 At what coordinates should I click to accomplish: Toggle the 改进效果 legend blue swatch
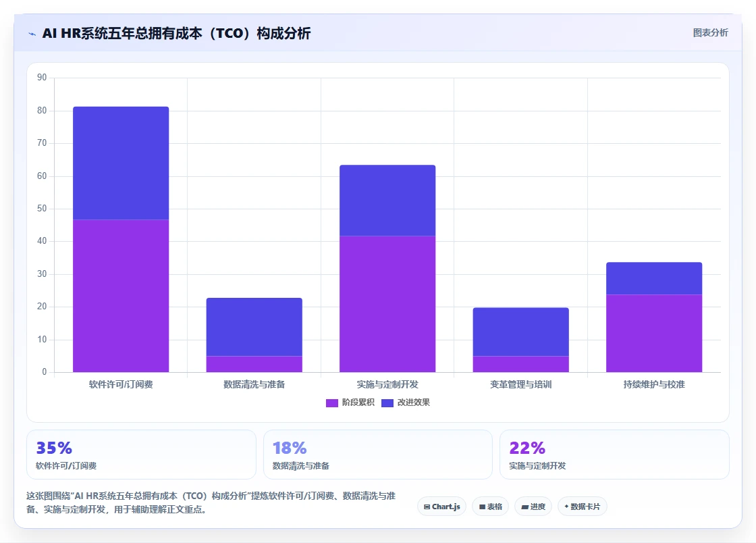click(387, 403)
